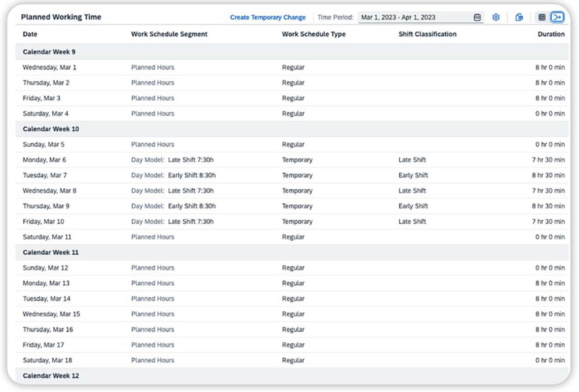Viewport: 579px width, 392px height.
Task: Select the Friday, Mar 17 date cell
Action: coord(43,345)
